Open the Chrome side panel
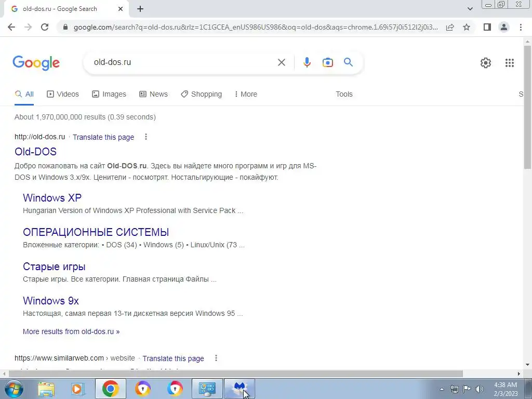The width and height of the screenshot is (532, 399). pyautogui.click(x=487, y=27)
